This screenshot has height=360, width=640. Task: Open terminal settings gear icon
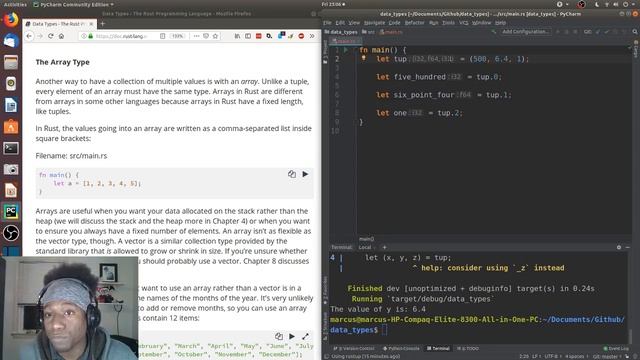619,247
